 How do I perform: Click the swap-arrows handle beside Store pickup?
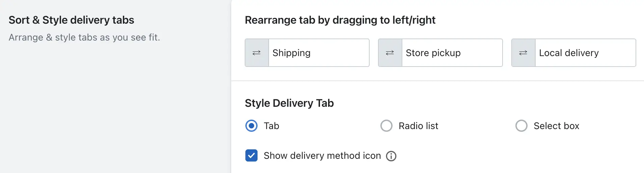[x=390, y=53]
